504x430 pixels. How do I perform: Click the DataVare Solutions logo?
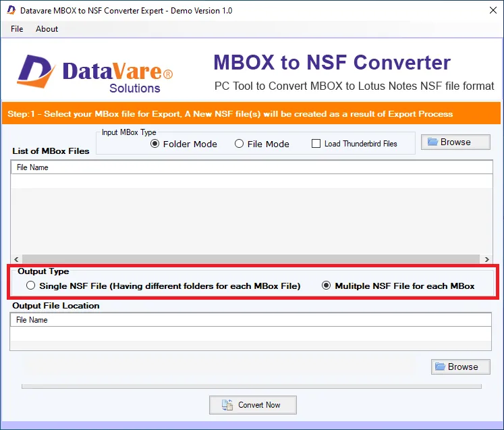click(95, 74)
